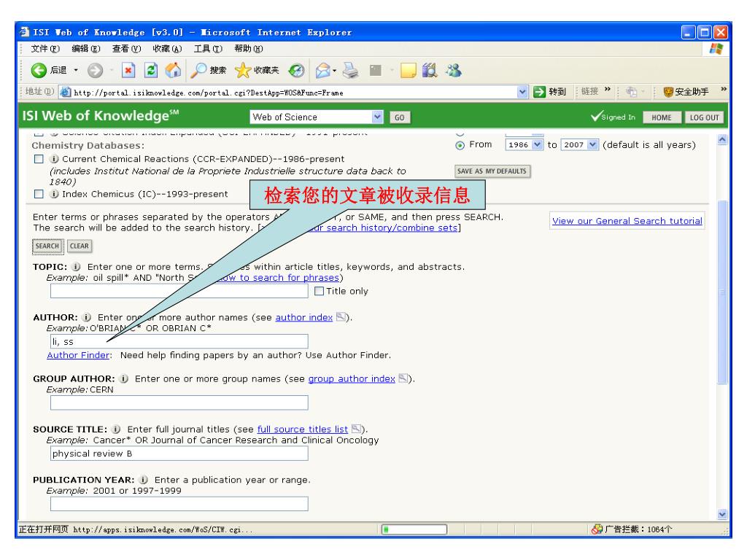Click info icon for Current Chemical Reactions

coord(54,158)
